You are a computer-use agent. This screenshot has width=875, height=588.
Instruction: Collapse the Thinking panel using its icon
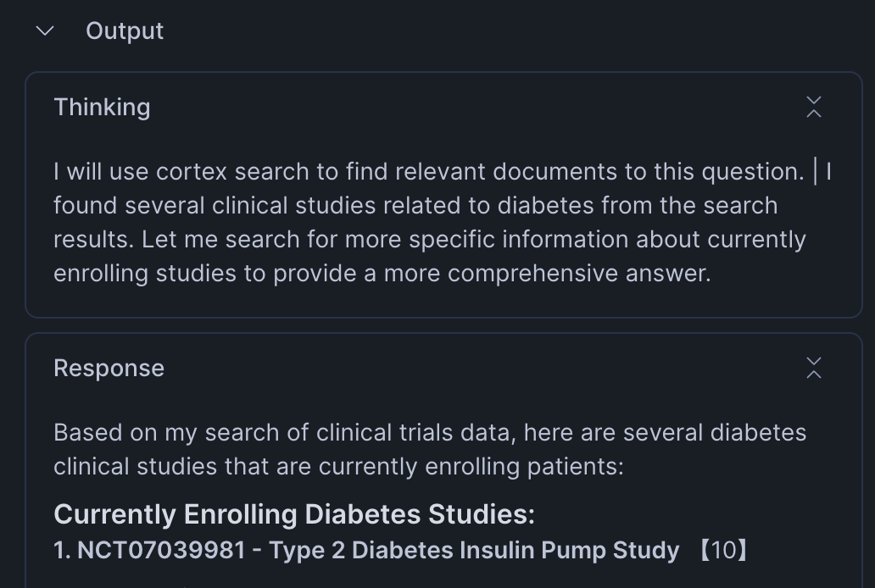pos(813,108)
